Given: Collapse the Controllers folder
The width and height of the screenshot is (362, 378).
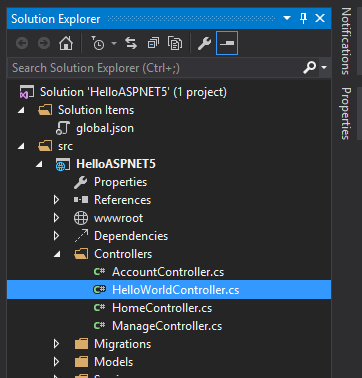Looking at the screenshot, I should click(58, 254).
